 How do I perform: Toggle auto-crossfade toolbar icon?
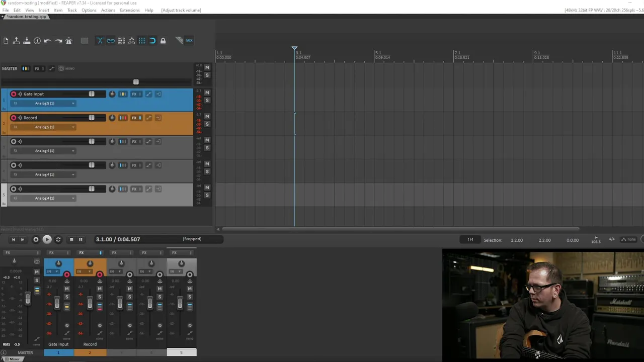pos(100,41)
